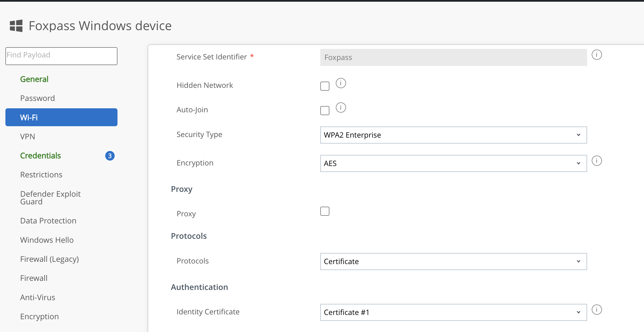Open the Security Type dropdown

click(453, 135)
